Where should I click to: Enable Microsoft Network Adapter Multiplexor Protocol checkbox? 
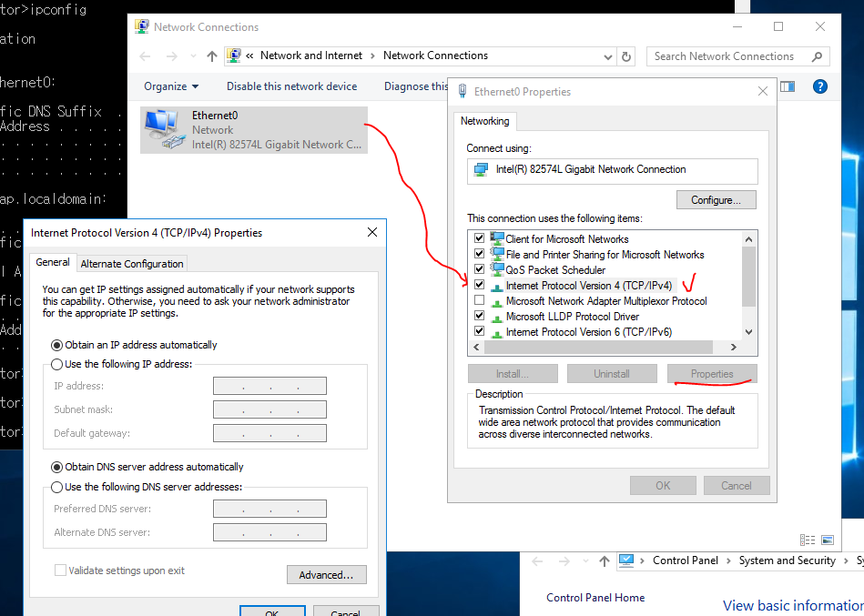pos(480,300)
